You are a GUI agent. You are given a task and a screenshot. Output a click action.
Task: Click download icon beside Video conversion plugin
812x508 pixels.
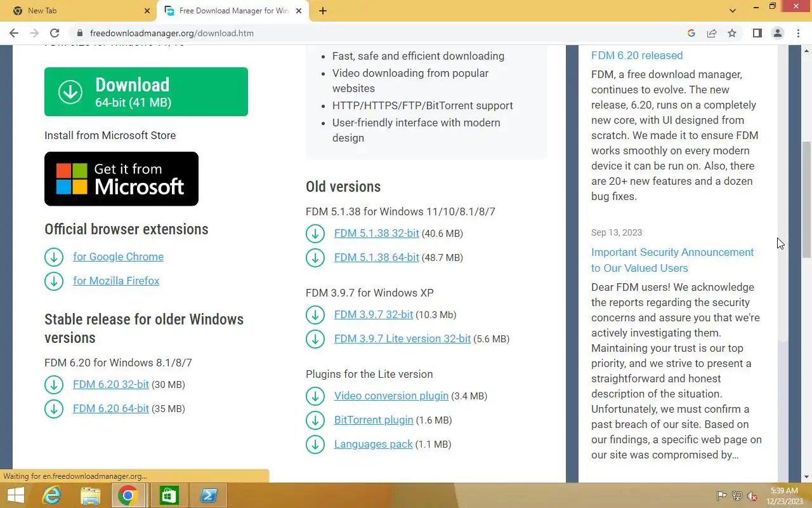315,396
